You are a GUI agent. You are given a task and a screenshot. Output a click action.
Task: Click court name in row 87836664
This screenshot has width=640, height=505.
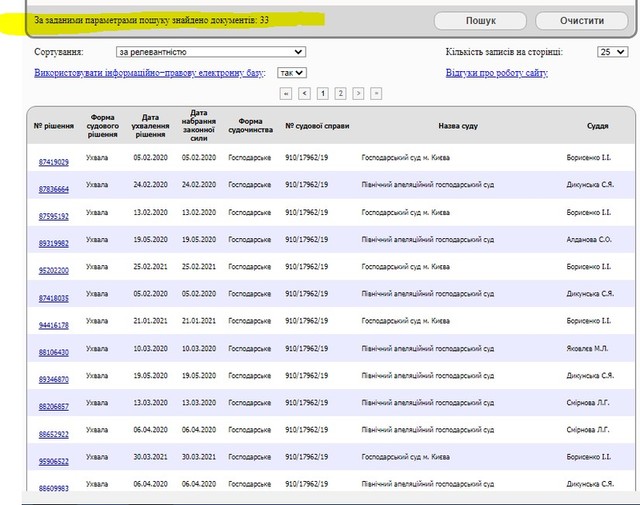tap(427, 185)
